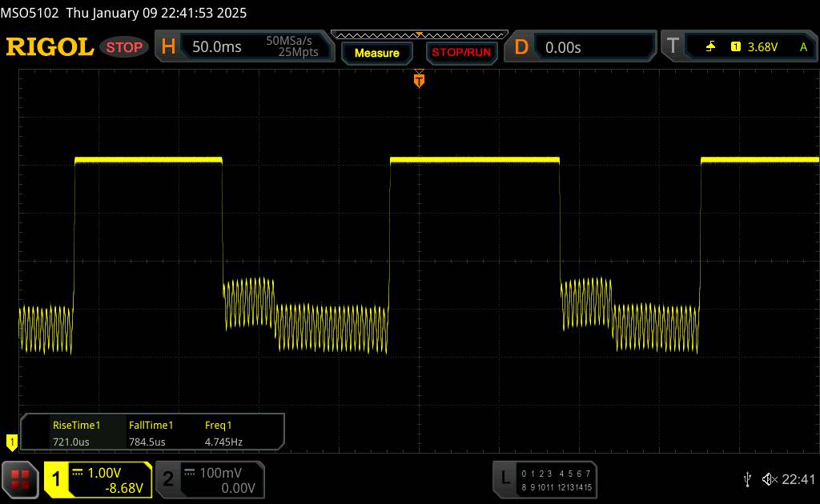Select the 3.68V trigger level value
Viewport: 820px width, 504px height.
click(x=762, y=47)
